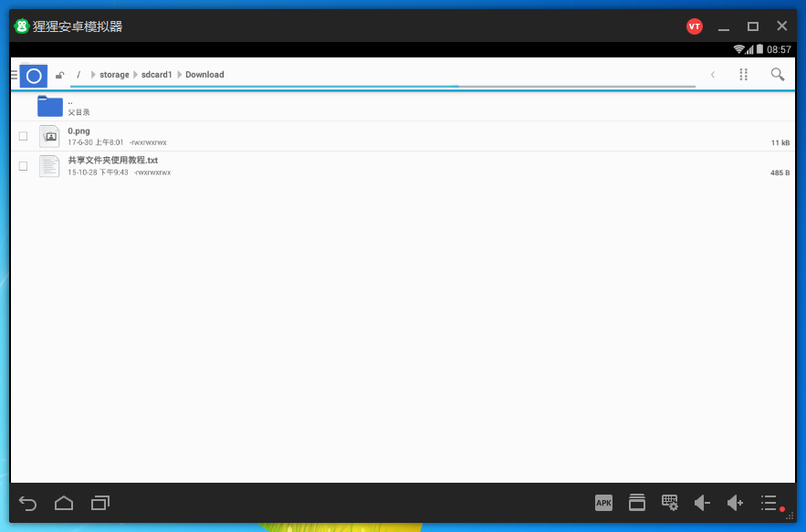Open the 0.png image file icon
The image size is (806, 532).
pos(49,136)
